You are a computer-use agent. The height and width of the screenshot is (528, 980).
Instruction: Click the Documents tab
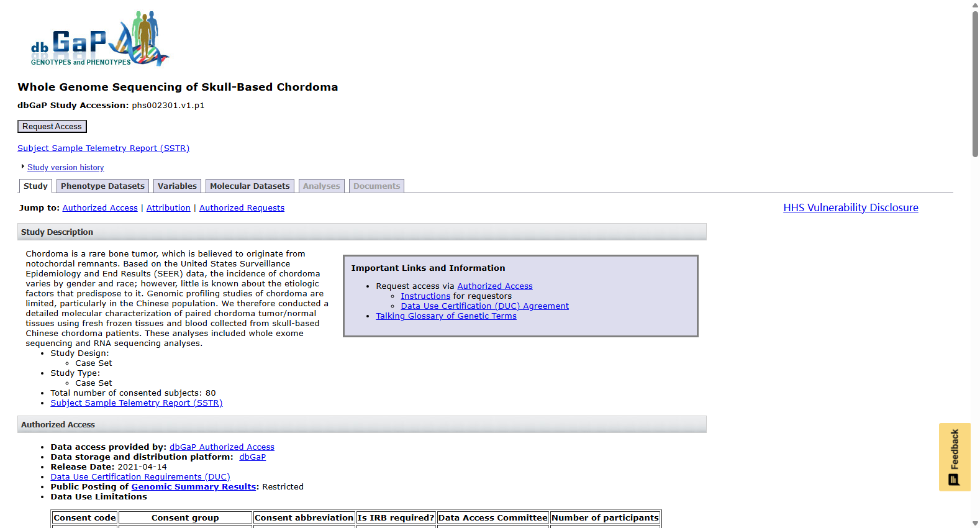click(376, 186)
